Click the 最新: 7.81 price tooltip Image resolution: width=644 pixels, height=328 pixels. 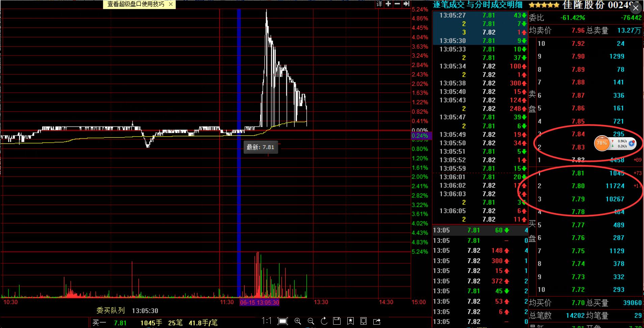pos(261,147)
